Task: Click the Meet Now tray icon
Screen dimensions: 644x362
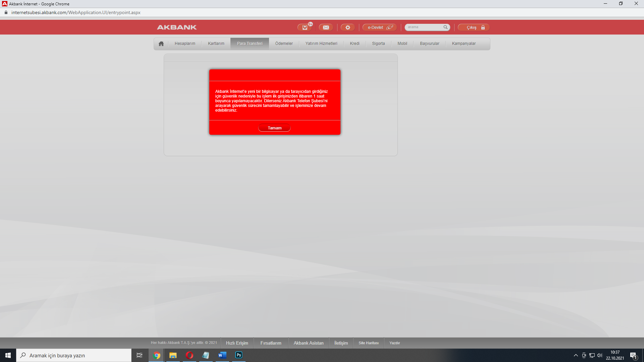Action: [x=584, y=355]
